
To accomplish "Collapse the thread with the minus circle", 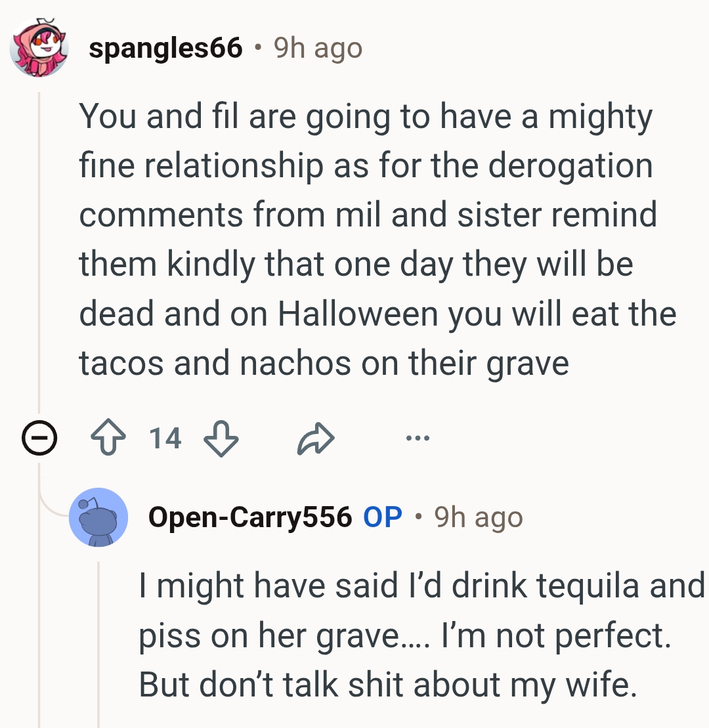I will [38, 438].
